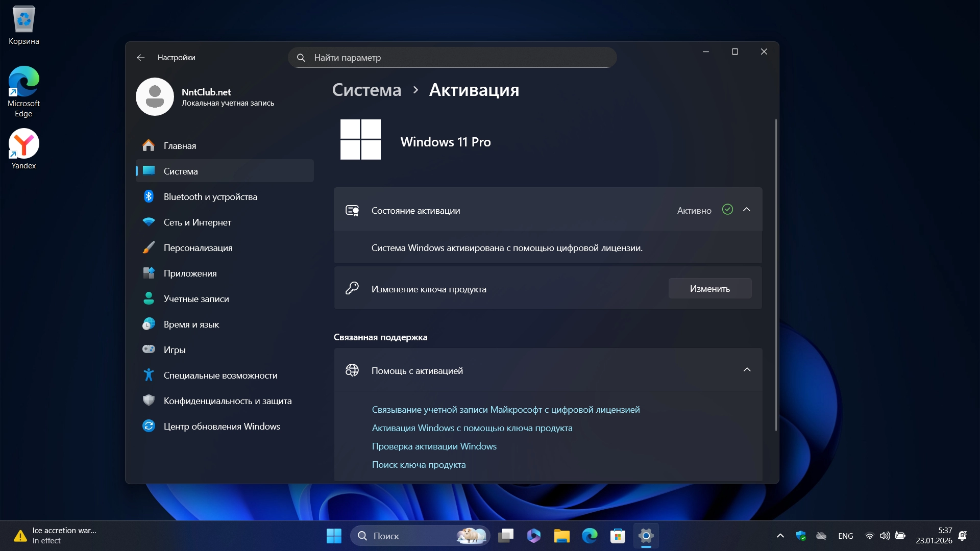
Task: Collapse the Состояние активации section
Action: pos(746,210)
